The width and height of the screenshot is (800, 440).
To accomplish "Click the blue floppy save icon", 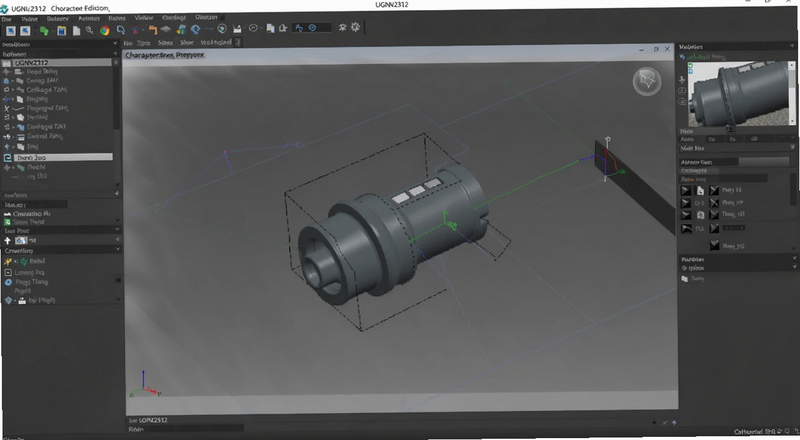I will point(62,31).
